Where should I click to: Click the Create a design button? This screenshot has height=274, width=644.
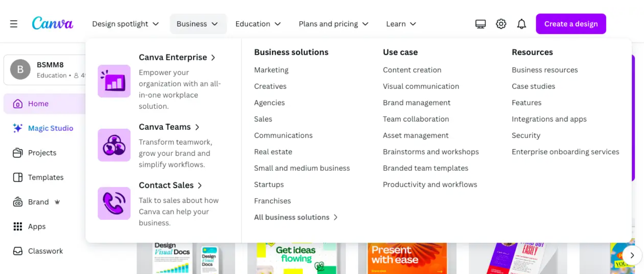(571, 24)
